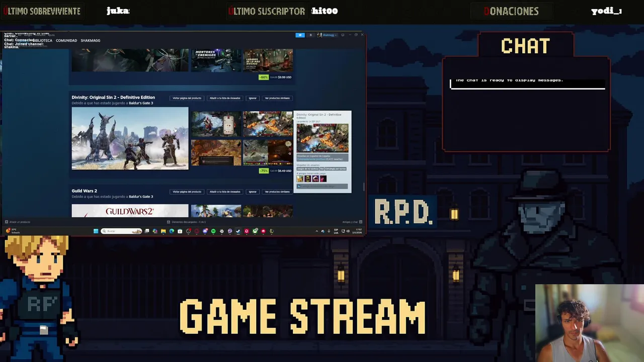
Task: Open 'Montones de enemigos' screenshot thumbnail
Action: (x=216, y=60)
